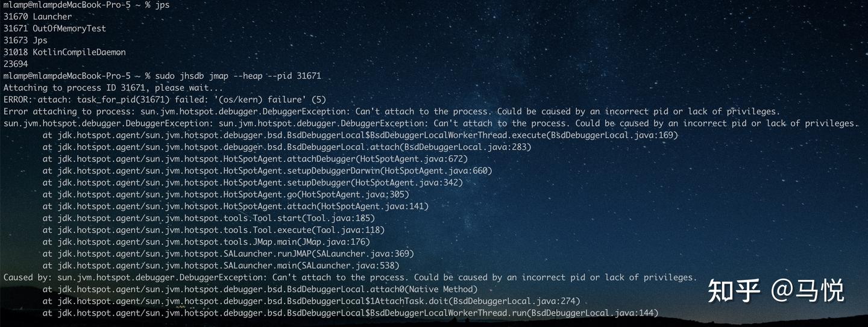Click the "31673 Jps" process line

[25, 40]
